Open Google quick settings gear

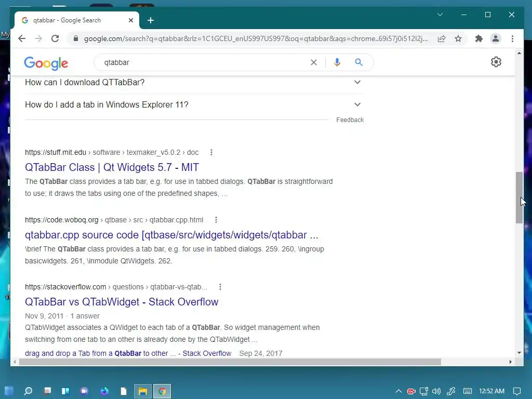tap(496, 62)
